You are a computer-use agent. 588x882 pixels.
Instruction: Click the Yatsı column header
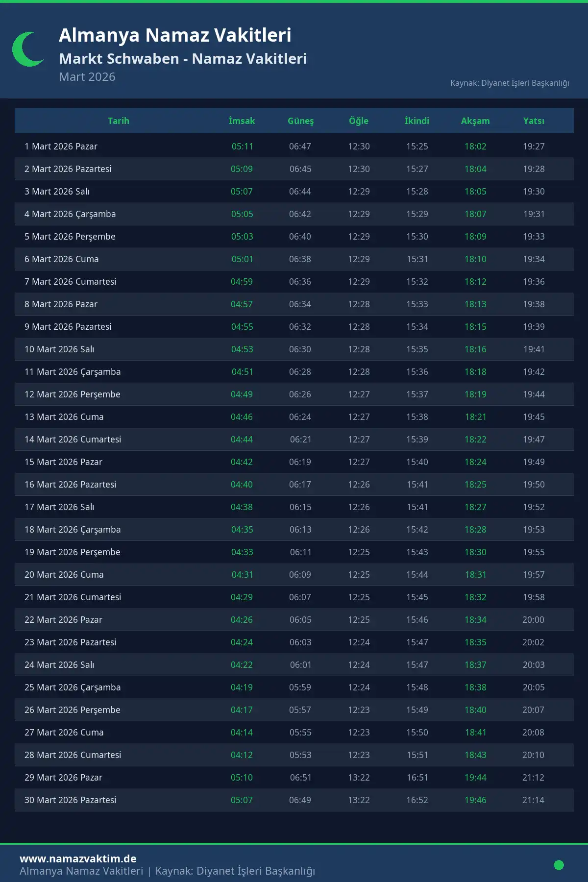pyautogui.click(x=534, y=121)
